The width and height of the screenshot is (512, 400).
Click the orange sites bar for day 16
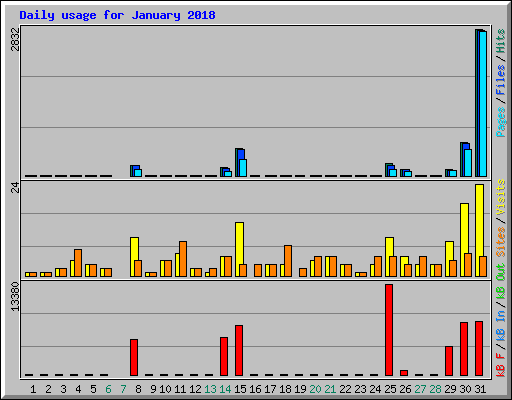click(x=258, y=270)
